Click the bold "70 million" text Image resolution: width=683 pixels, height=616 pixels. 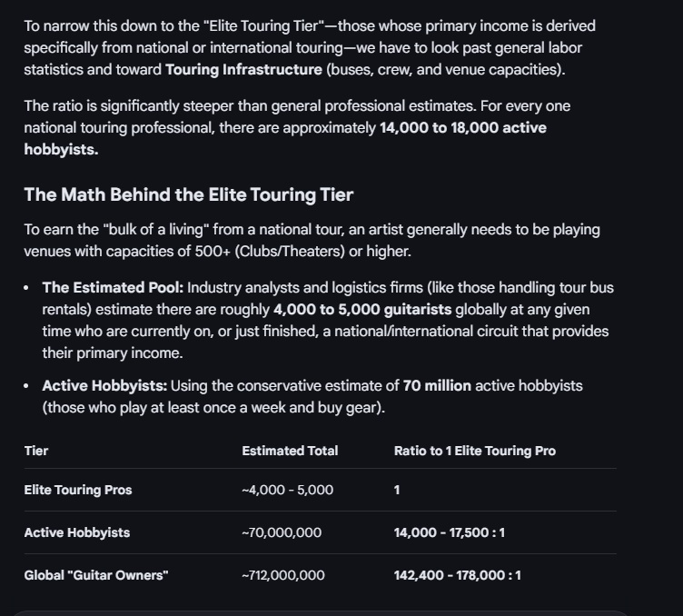pyautogui.click(x=437, y=386)
